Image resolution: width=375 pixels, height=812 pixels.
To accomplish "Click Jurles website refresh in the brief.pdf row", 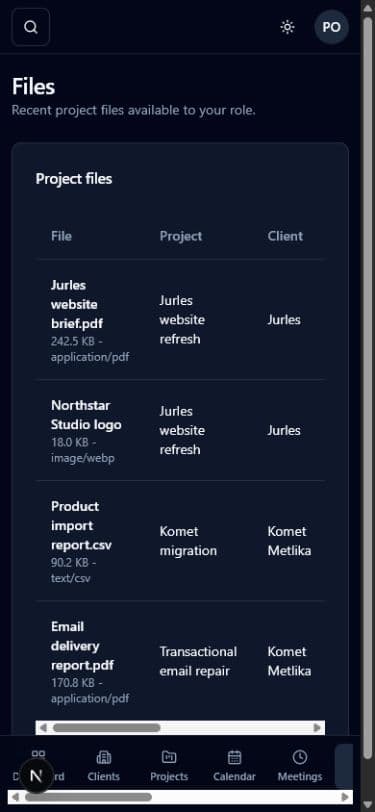I will pyautogui.click(x=182, y=320).
